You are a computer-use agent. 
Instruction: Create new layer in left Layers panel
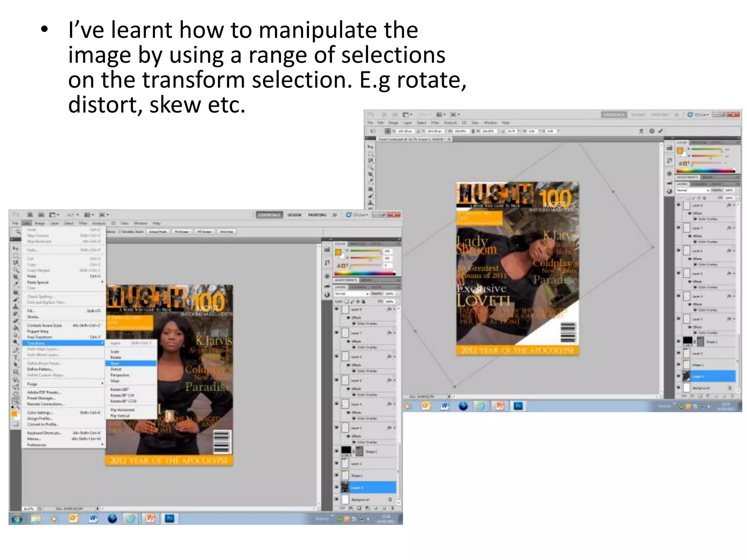pyautogui.click(x=384, y=508)
